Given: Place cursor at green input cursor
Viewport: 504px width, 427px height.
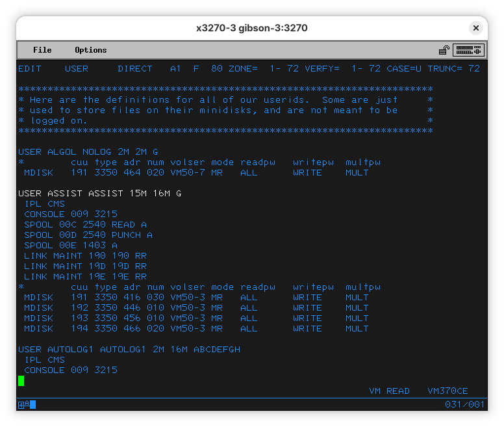Looking at the screenshot, I should (21, 381).
